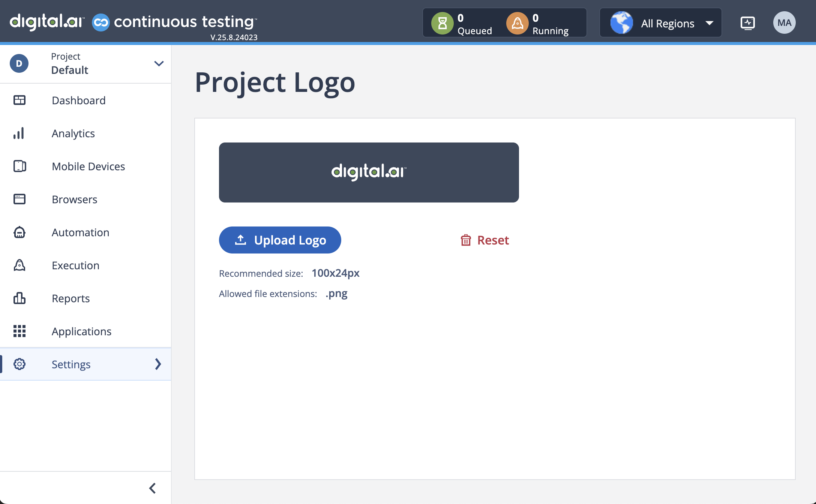Select Mobile Devices in the sidebar
The width and height of the screenshot is (816, 504).
click(x=85, y=166)
